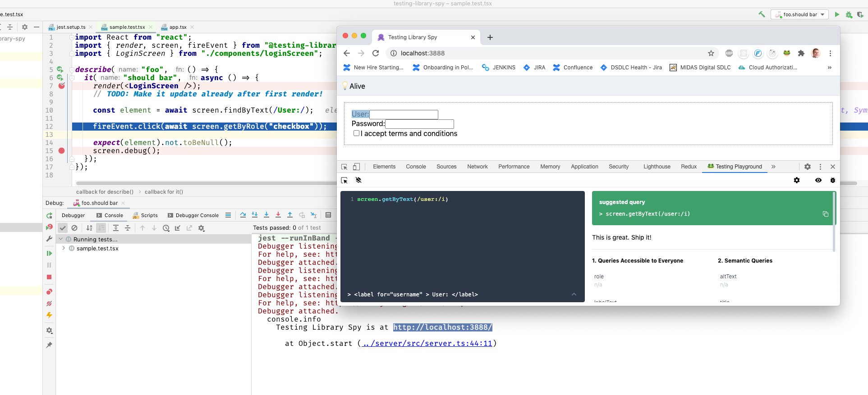Open the http://localhost:3888/ link in the console
Viewport: 868px width, 395px height.
point(442,327)
